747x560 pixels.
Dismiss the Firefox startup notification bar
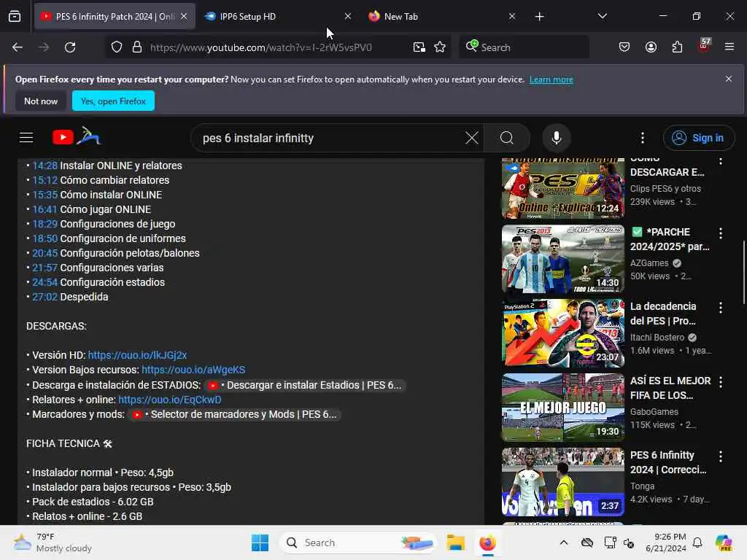(x=729, y=79)
